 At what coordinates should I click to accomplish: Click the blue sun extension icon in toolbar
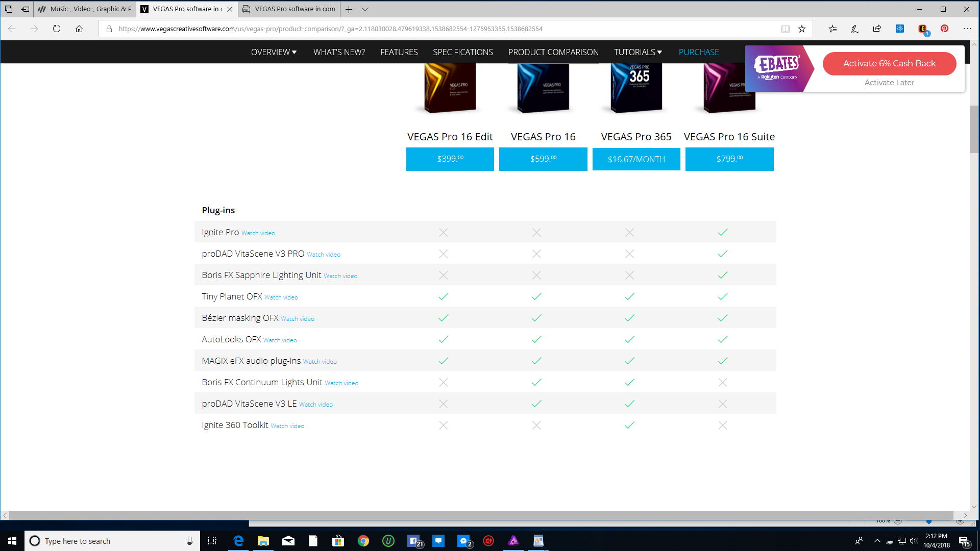point(900,29)
